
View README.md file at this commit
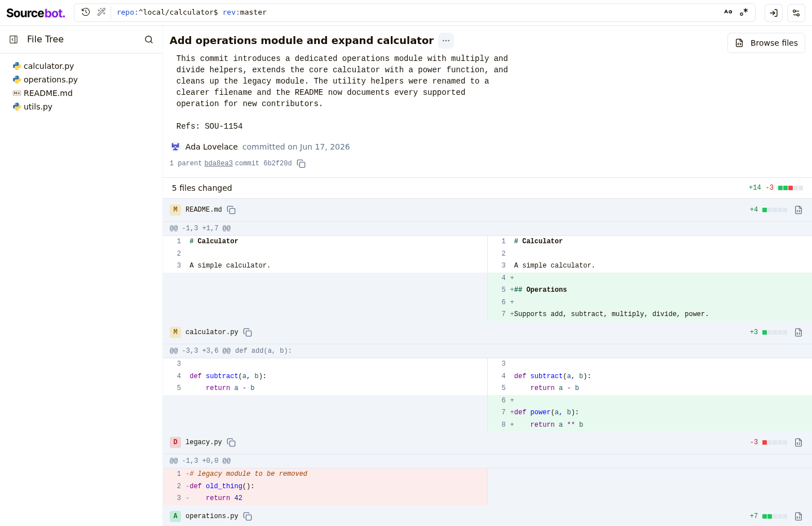[x=798, y=210]
